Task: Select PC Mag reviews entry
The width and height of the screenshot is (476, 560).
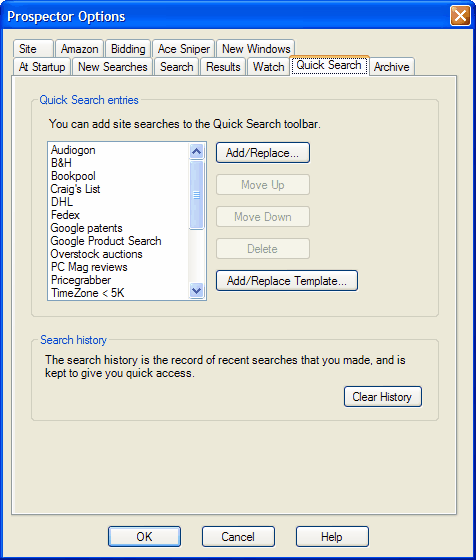Action: coord(118,267)
